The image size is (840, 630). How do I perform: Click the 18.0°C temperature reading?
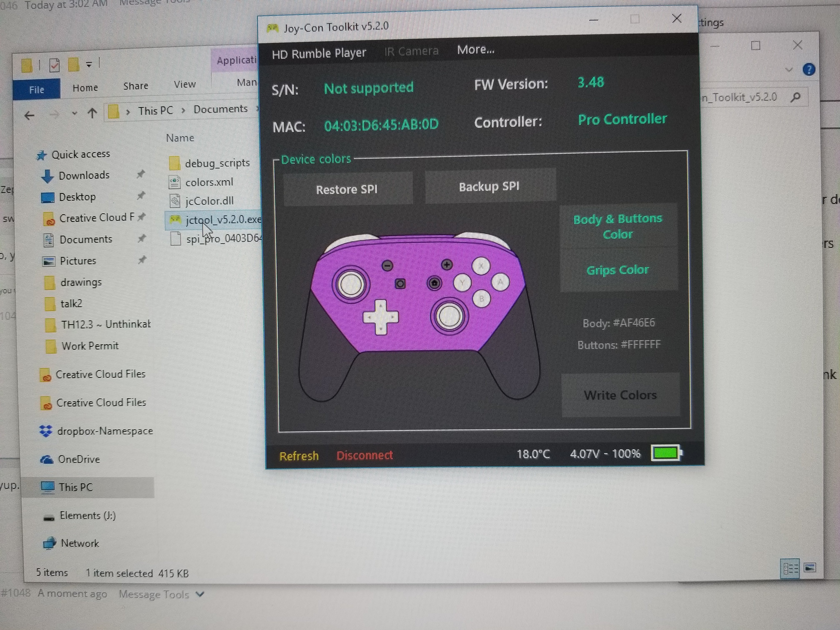[533, 454]
